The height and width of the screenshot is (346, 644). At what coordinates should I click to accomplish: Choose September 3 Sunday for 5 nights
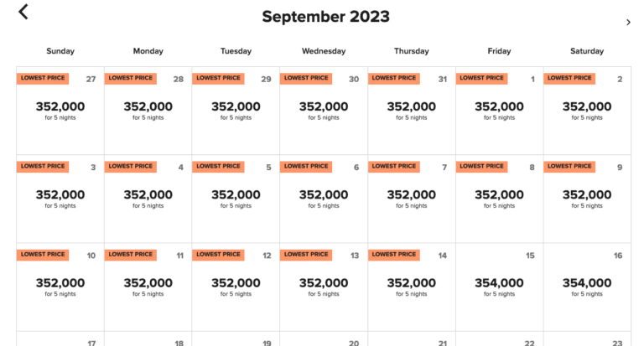click(x=60, y=199)
